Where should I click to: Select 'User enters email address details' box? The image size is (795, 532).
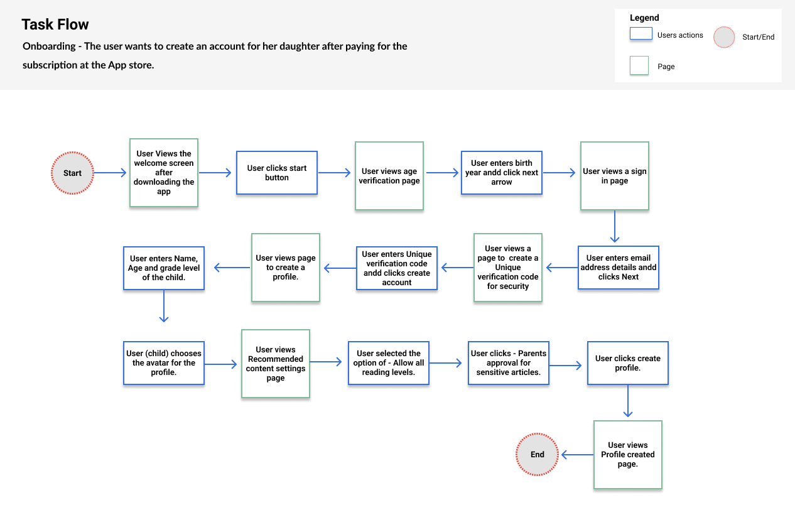619,267
